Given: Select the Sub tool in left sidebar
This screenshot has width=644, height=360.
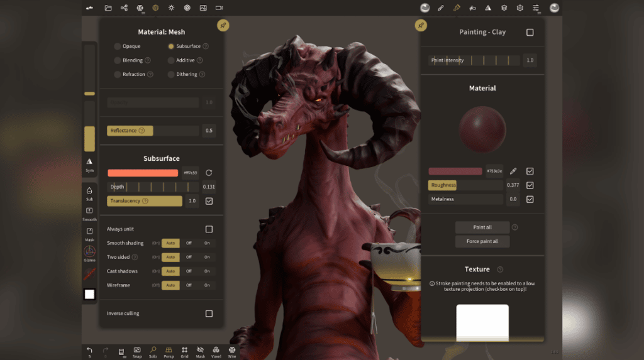Looking at the screenshot, I should click(x=89, y=194).
